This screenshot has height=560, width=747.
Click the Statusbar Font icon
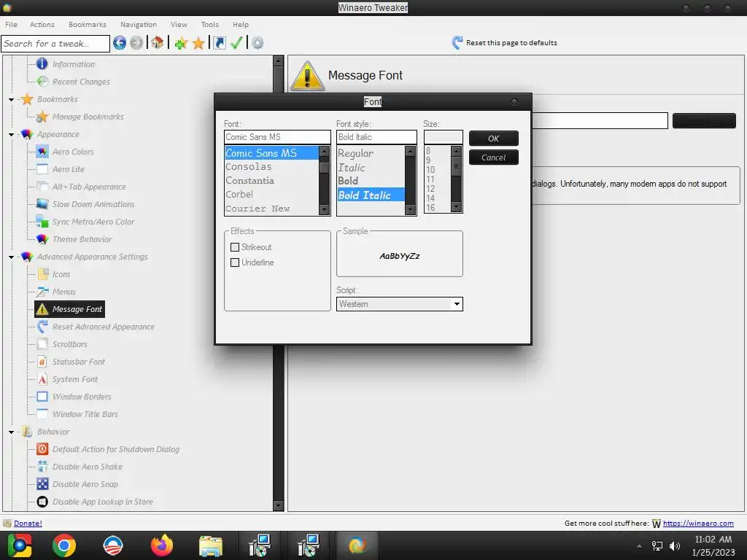(42, 362)
